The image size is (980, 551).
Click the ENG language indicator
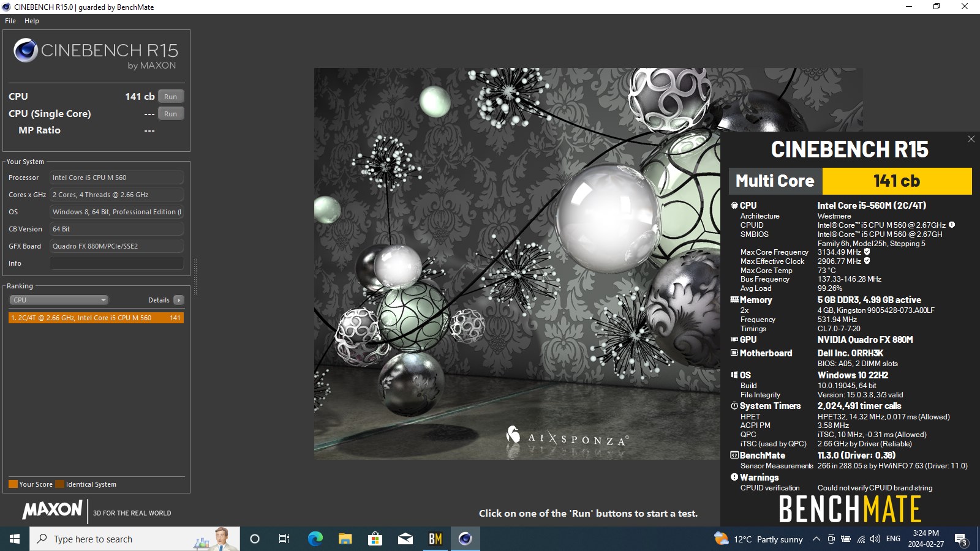(x=893, y=539)
